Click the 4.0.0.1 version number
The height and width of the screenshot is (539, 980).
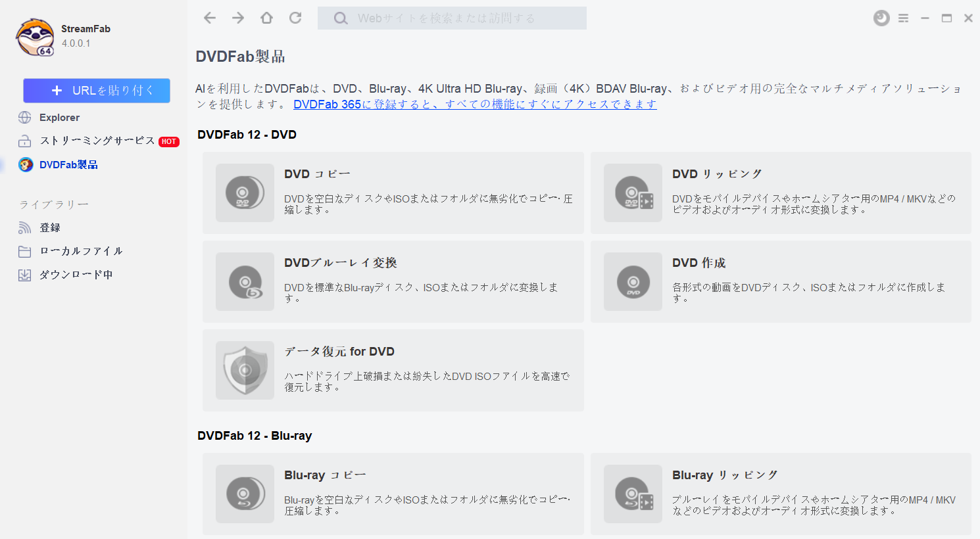click(x=76, y=43)
